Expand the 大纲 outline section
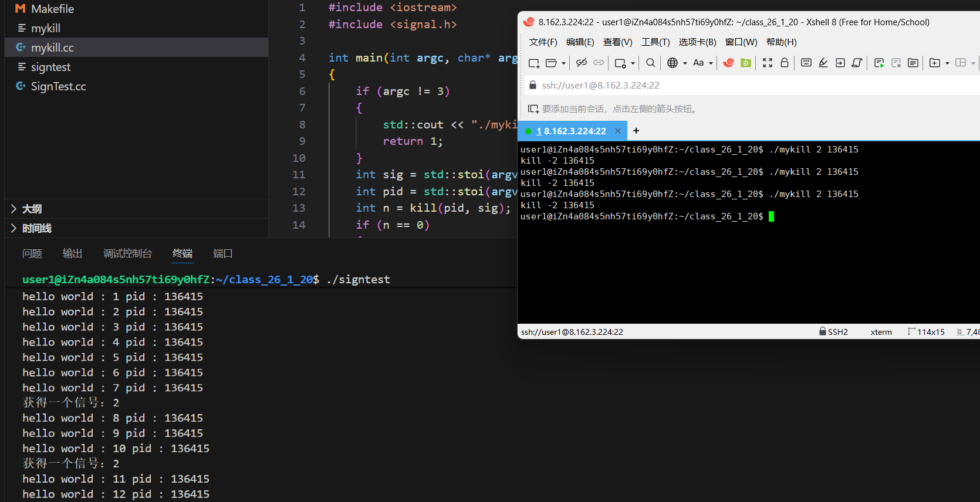The height and width of the screenshot is (502, 980). (x=136, y=209)
